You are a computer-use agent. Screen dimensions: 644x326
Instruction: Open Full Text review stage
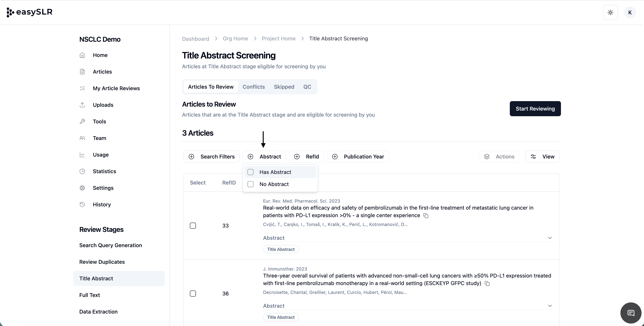point(89,295)
